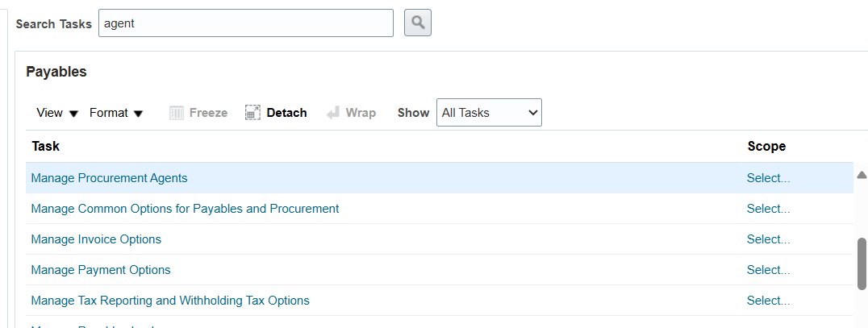The width and height of the screenshot is (868, 328).
Task: Click the vertical scrollbar thumb
Action: point(862,262)
